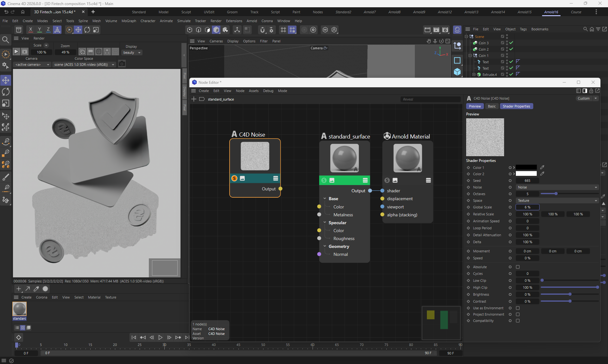Switch to the Shader Properties tab
The width and height of the screenshot is (608, 364).
[x=516, y=106]
